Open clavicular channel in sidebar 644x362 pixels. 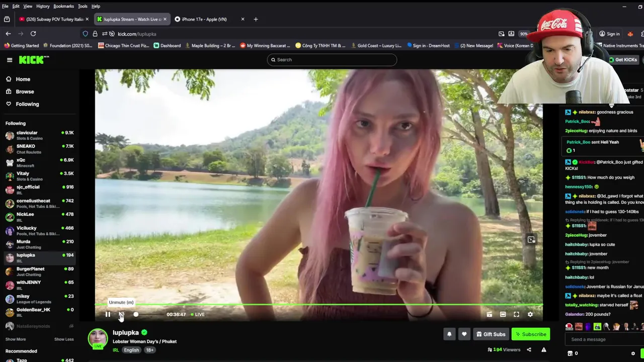click(x=39, y=135)
